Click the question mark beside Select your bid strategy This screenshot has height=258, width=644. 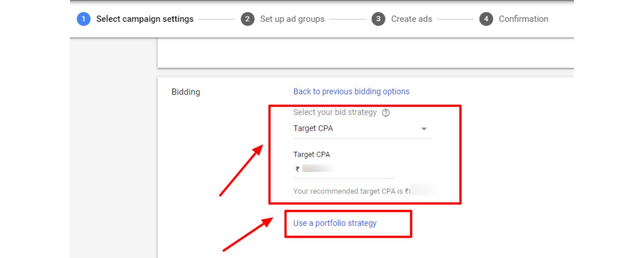[x=386, y=112]
